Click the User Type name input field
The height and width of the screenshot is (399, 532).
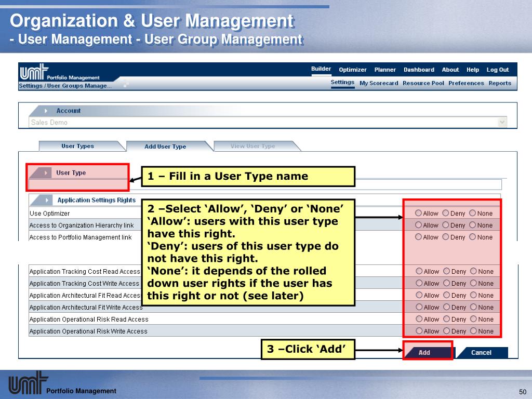click(x=265, y=184)
